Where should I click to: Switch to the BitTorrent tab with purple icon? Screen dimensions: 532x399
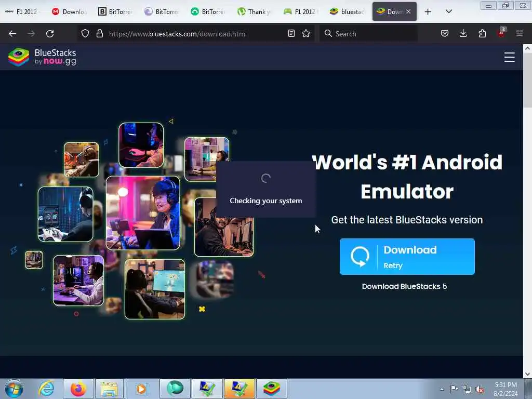point(162,12)
